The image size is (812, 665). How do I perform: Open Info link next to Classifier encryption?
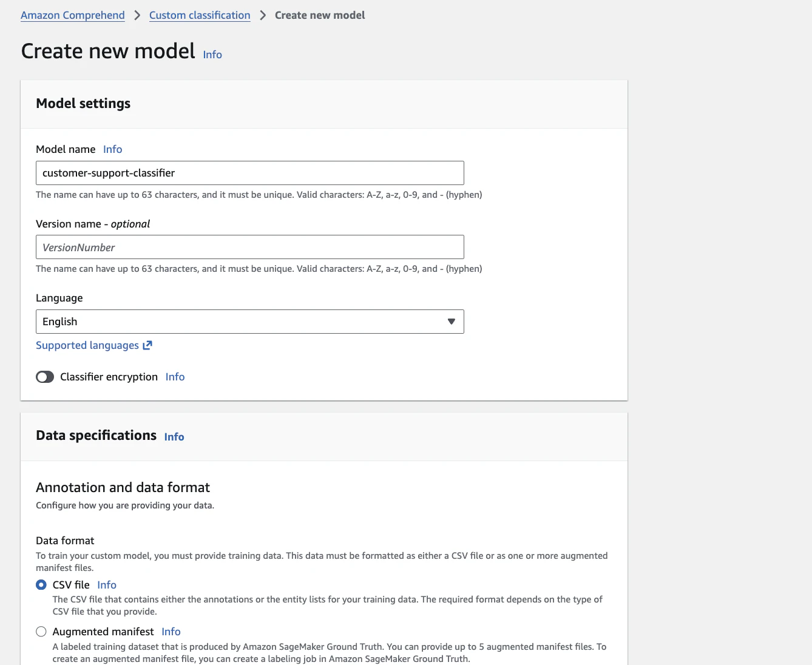click(175, 377)
